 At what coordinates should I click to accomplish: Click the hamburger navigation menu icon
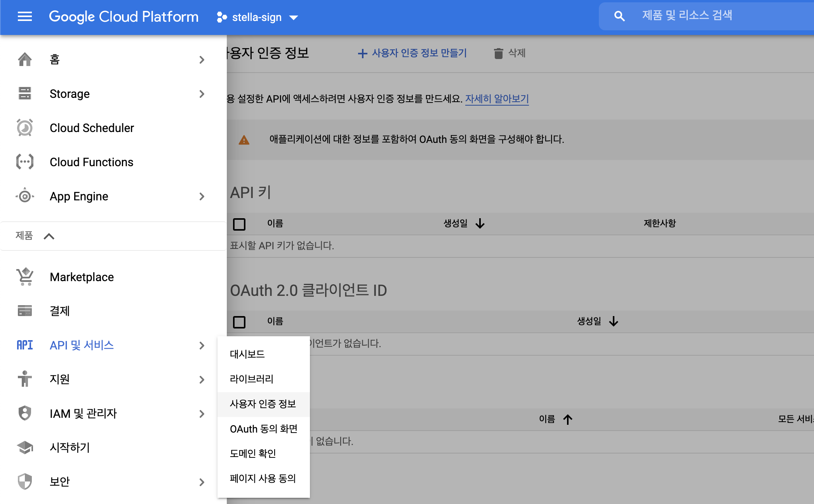(x=25, y=17)
